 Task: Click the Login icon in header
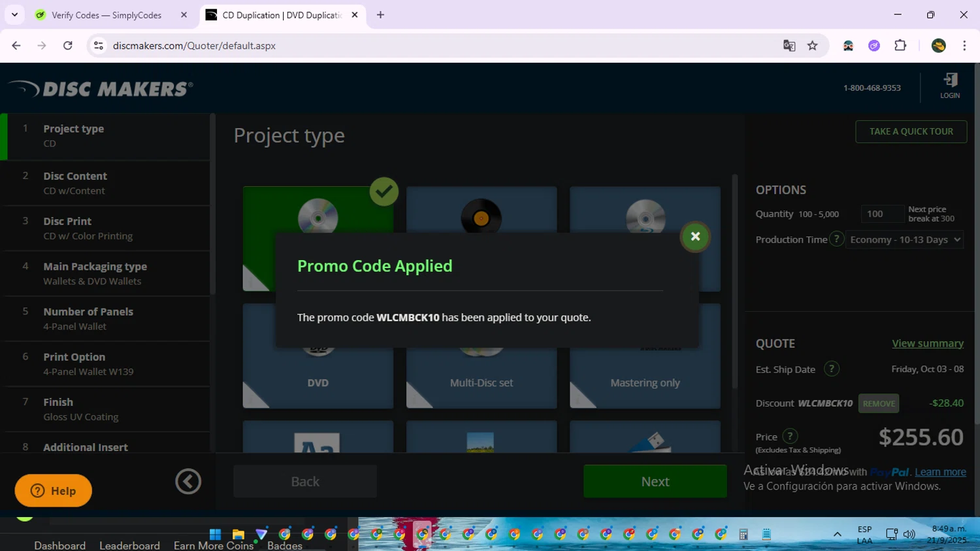click(x=950, y=86)
